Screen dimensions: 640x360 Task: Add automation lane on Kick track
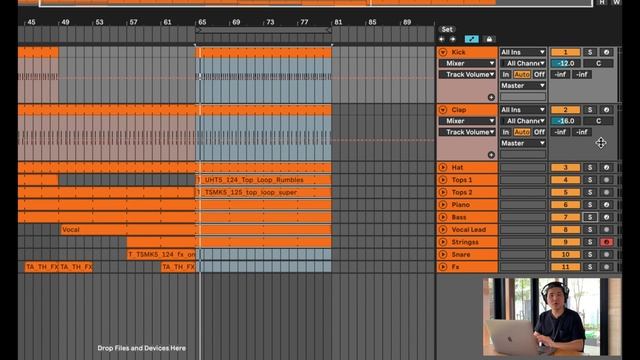(x=491, y=97)
